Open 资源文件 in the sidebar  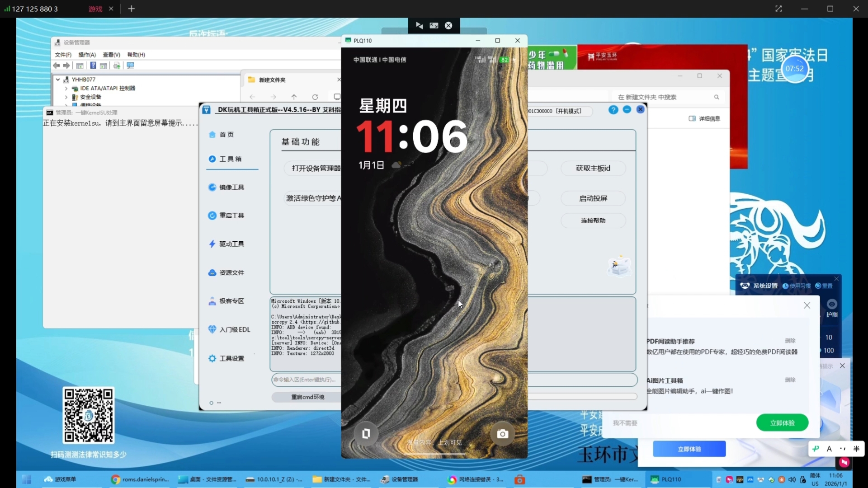click(231, 273)
